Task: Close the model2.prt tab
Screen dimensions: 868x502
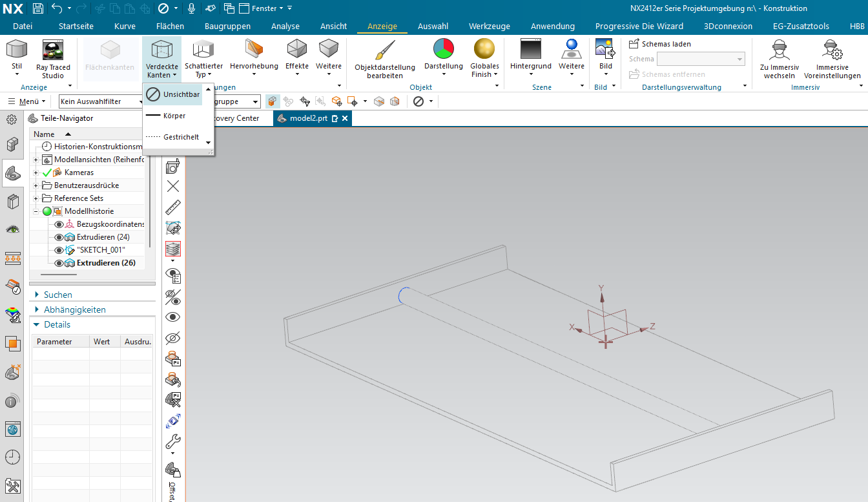Action: pos(345,118)
